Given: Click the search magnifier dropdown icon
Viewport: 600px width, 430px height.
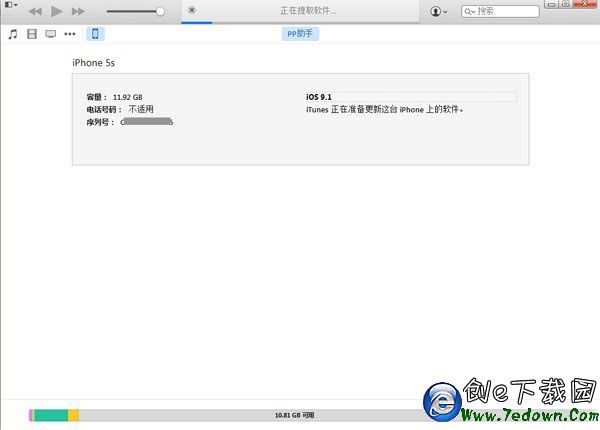Looking at the screenshot, I should (x=470, y=11).
